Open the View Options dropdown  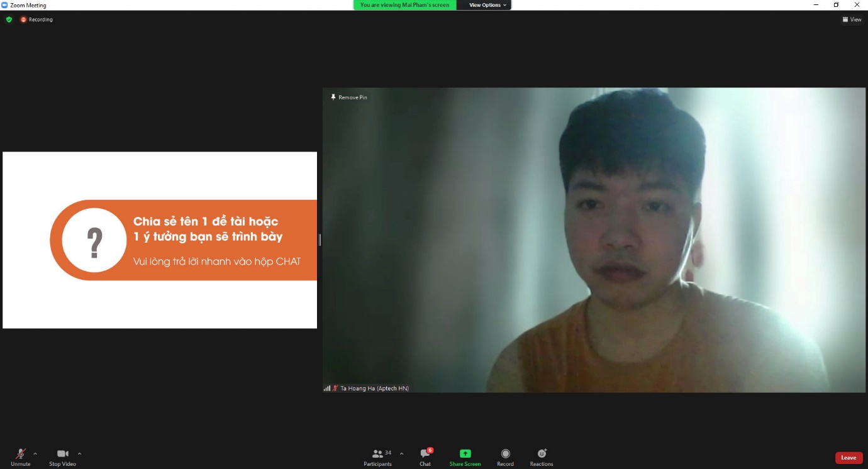(x=487, y=5)
